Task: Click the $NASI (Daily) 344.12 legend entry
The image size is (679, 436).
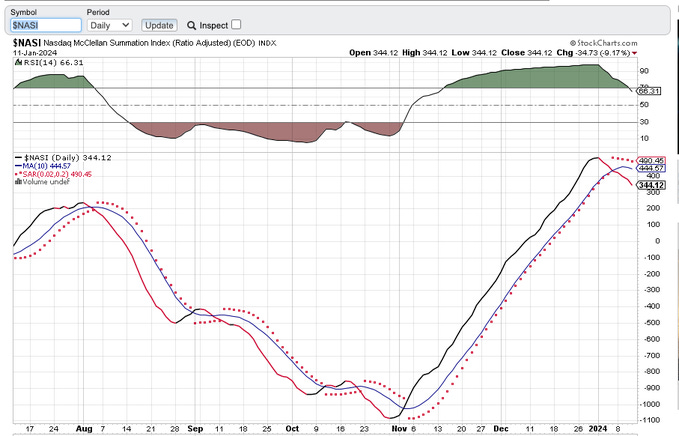Action: (63, 158)
